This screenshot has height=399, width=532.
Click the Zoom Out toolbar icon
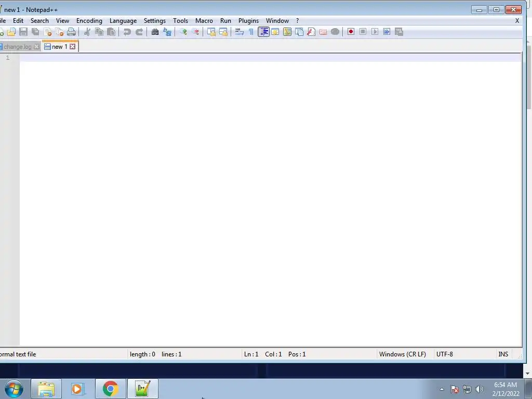[195, 32]
